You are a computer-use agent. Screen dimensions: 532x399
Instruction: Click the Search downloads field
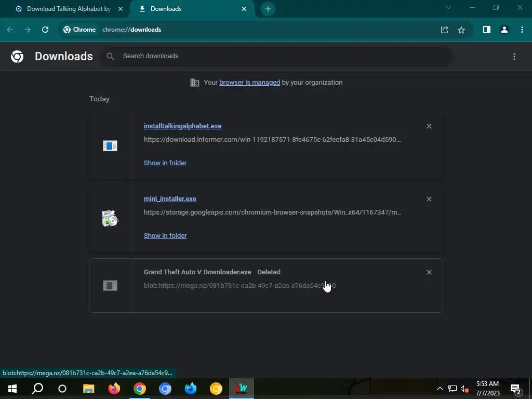pos(276,56)
